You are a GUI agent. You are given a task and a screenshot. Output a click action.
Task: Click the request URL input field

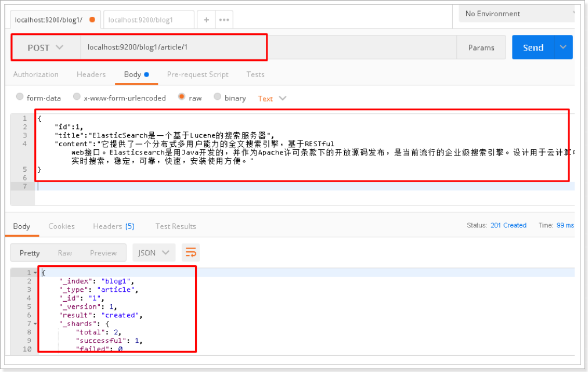[x=268, y=48]
